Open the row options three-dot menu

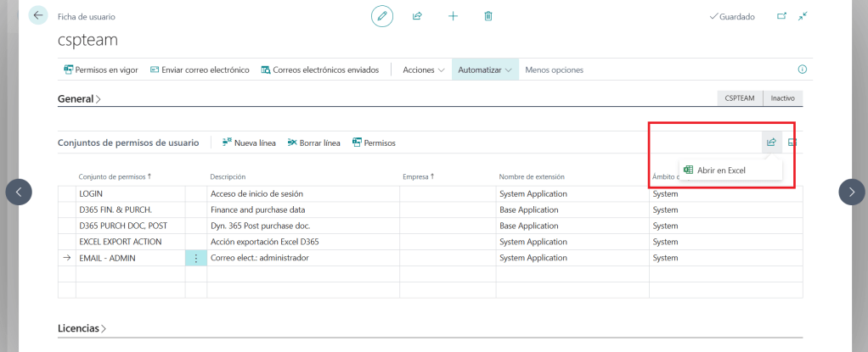click(196, 258)
